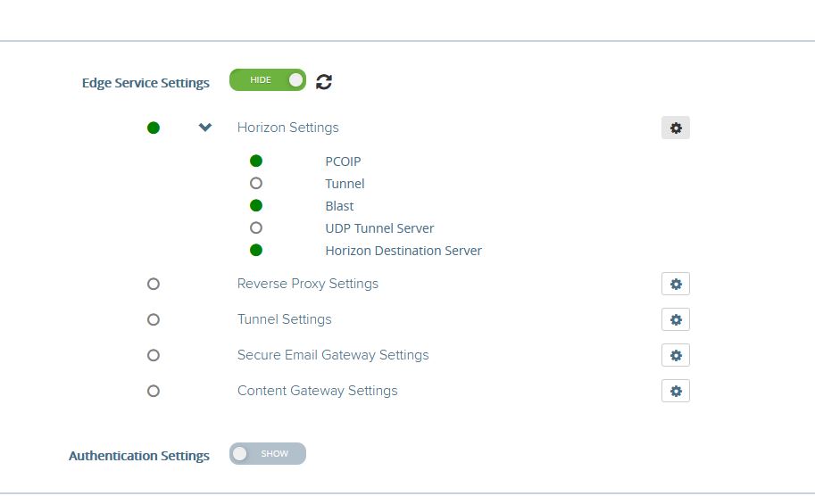
Task: Click UDP Tunnel Server text
Action: 379,228
